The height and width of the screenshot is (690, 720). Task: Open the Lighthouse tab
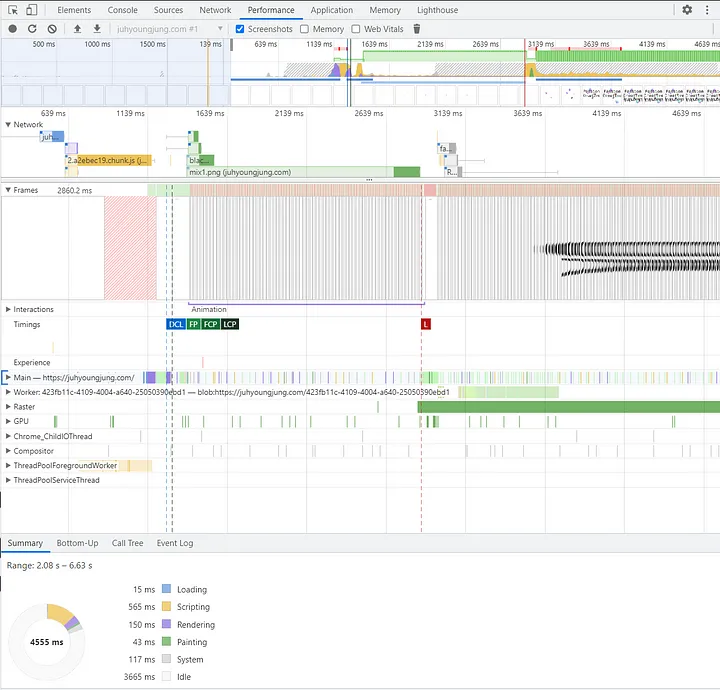point(437,10)
